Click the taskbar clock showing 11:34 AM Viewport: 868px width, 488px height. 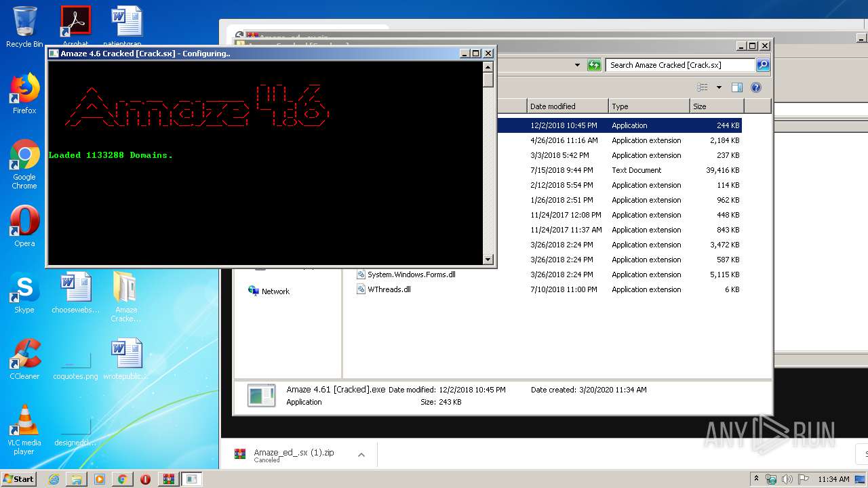tap(833, 479)
